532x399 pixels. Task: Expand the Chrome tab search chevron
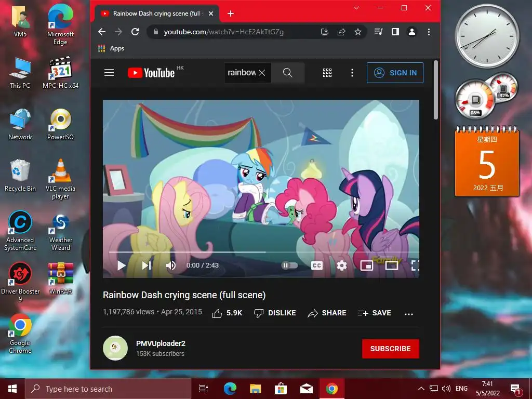click(x=356, y=8)
